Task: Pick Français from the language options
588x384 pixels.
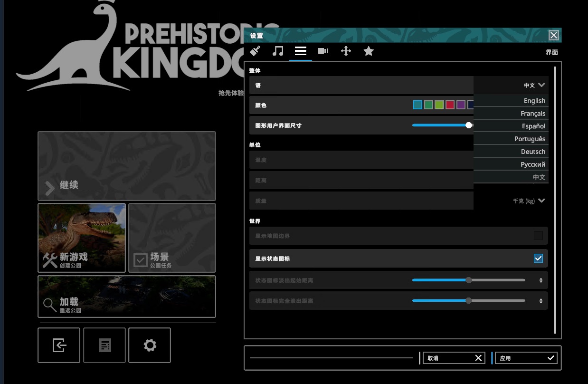Action: [x=533, y=114]
